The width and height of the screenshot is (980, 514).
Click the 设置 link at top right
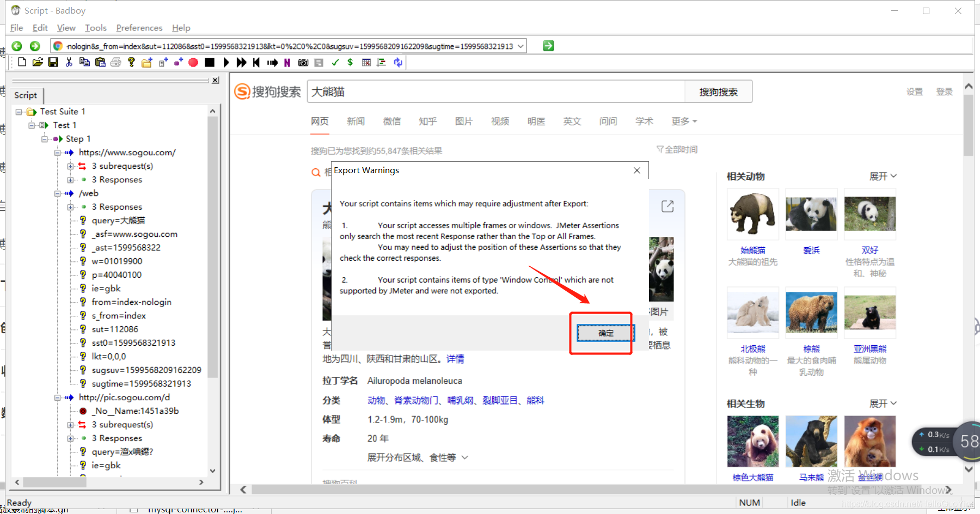(915, 91)
